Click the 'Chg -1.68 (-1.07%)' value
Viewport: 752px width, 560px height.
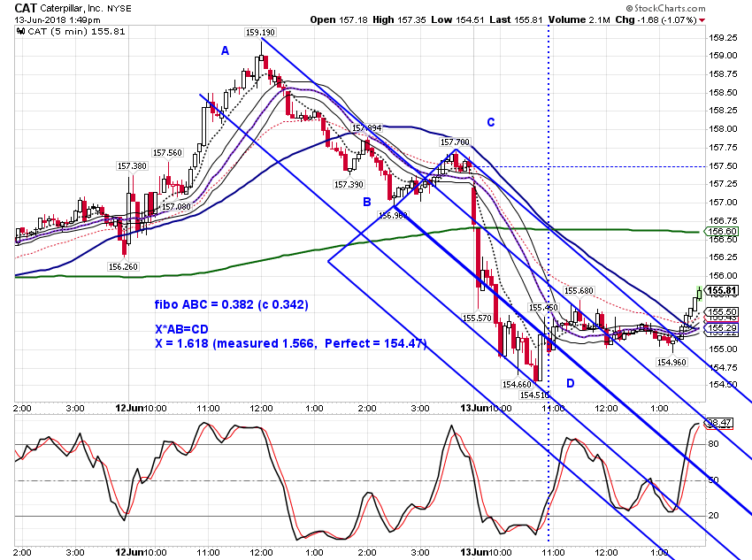[656, 19]
